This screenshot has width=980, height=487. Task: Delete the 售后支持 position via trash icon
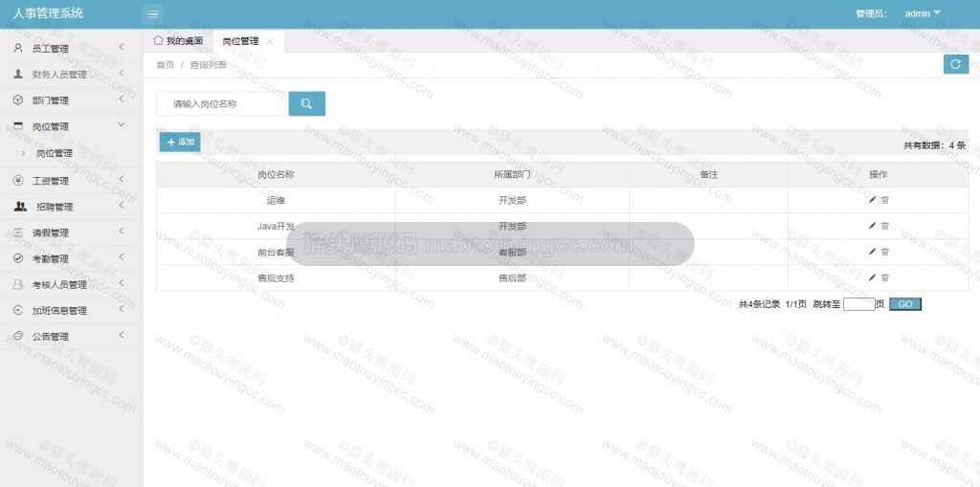point(885,277)
